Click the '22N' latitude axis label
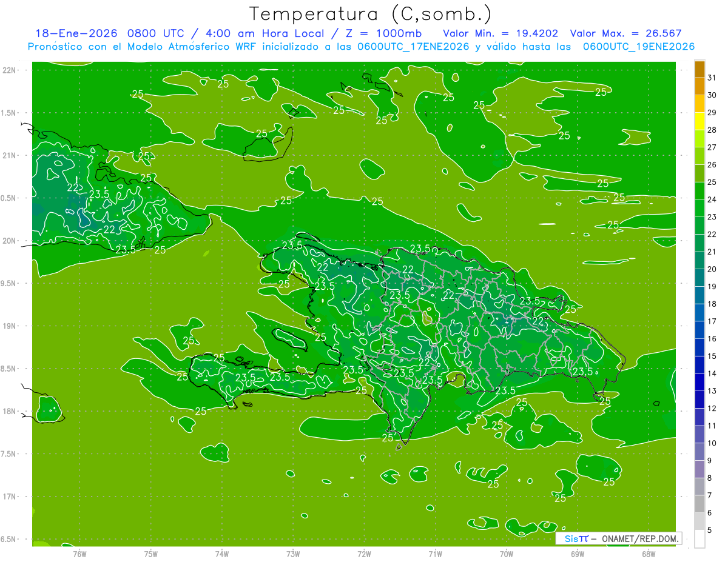 [9, 70]
